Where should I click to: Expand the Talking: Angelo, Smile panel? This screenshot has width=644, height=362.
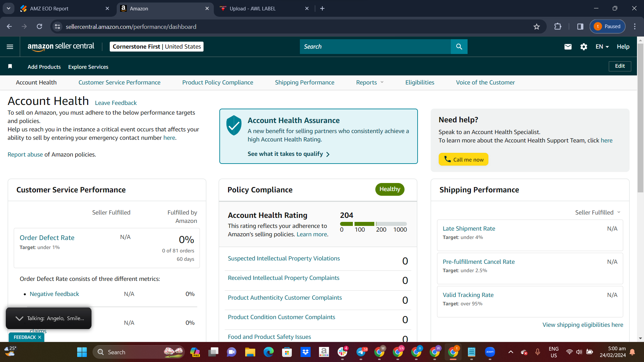click(x=19, y=318)
